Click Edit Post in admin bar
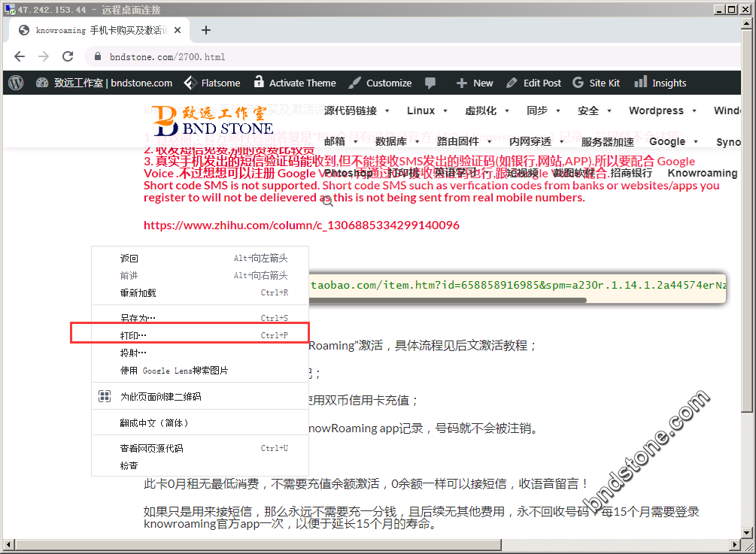The image size is (756, 554). pos(534,83)
